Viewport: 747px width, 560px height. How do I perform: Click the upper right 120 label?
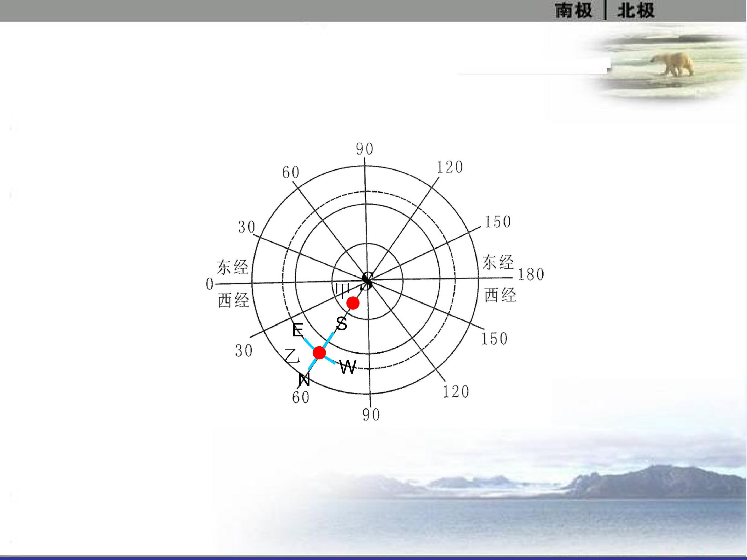[x=450, y=167]
